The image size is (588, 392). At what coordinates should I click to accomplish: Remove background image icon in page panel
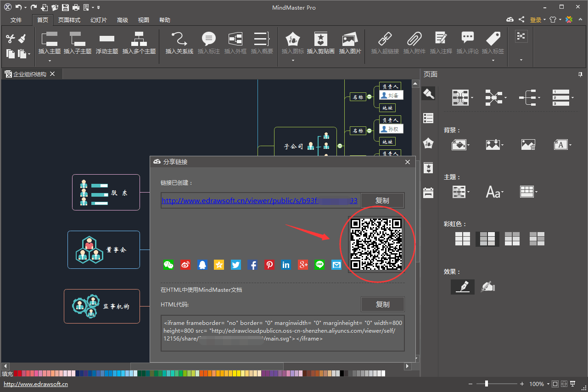(528, 145)
